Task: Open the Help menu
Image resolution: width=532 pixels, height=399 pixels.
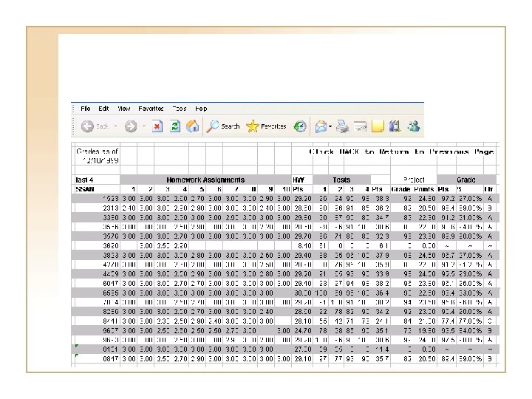Action: [x=201, y=109]
